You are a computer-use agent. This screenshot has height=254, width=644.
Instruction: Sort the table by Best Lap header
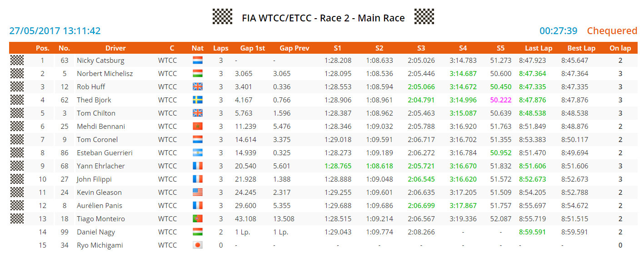click(x=581, y=48)
